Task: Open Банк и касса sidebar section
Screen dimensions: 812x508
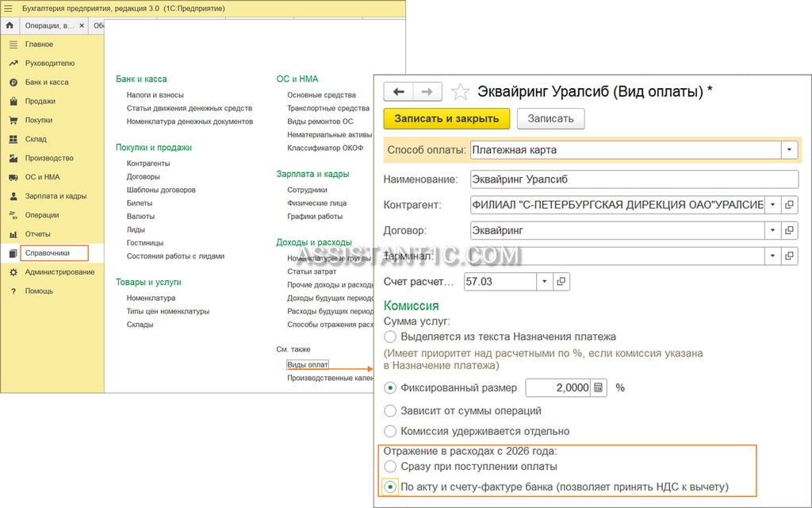Action: [47, 82]
